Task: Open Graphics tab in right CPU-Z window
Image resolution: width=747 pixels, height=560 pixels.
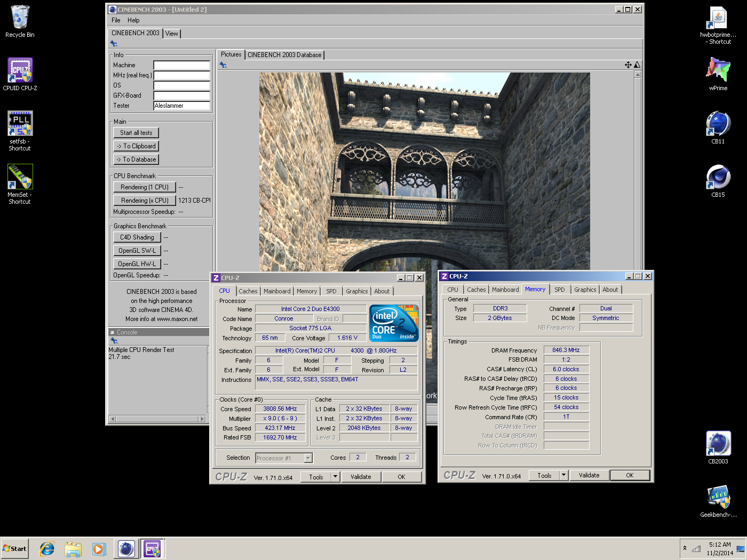Action: (585, 290)
